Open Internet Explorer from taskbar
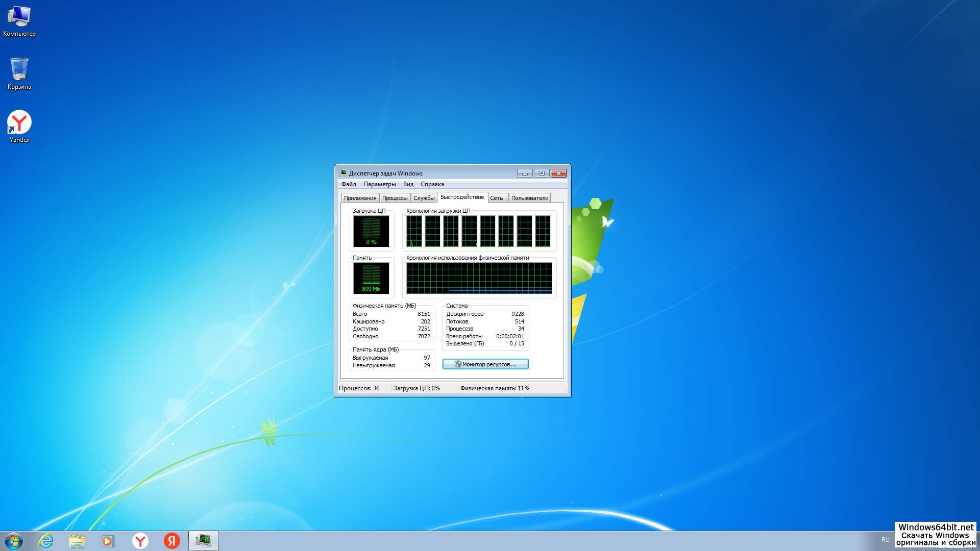The image size is (980, 551). pyautogui.click(x=46, y=541)
